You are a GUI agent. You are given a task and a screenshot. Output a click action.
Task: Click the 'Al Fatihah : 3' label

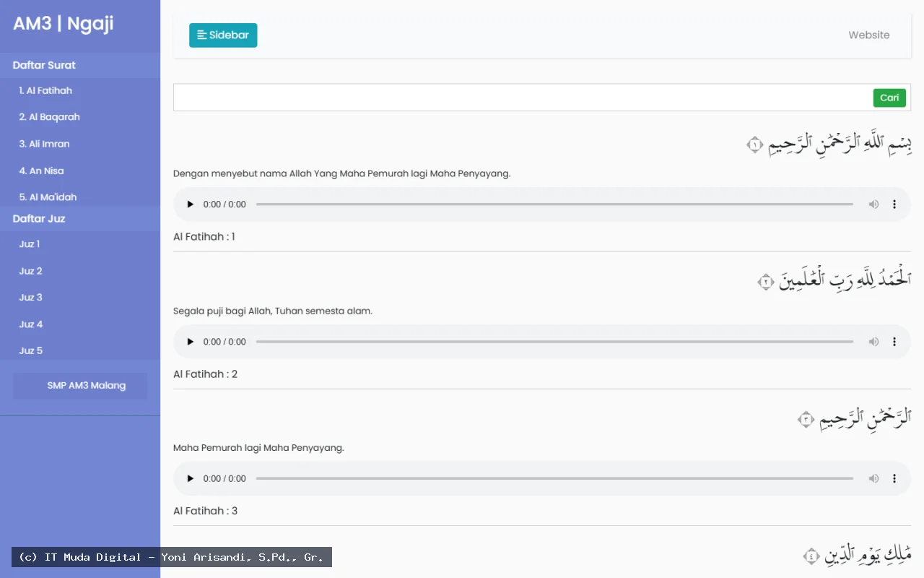coord(206,511)
